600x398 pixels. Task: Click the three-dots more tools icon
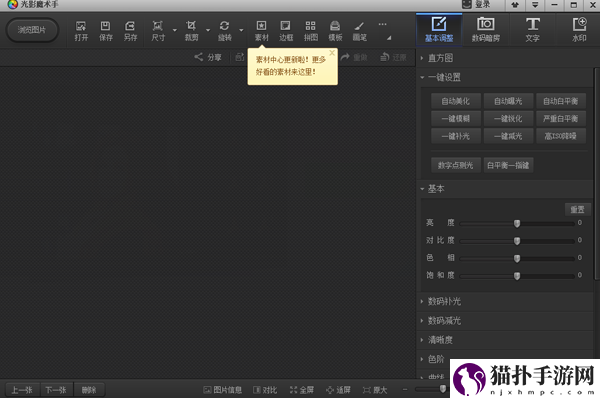(x=382, y=24)
